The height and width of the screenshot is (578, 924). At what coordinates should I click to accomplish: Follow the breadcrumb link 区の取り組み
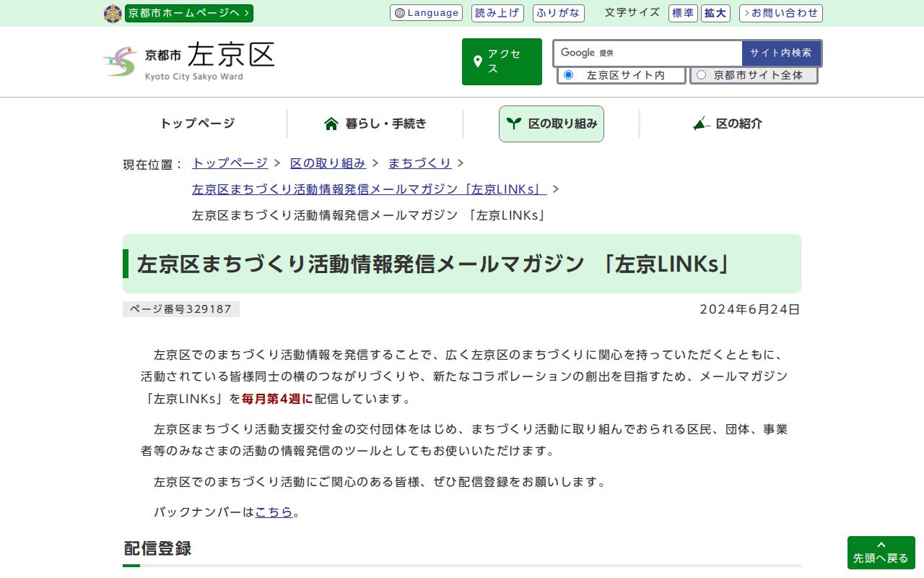tap(328, 163)
